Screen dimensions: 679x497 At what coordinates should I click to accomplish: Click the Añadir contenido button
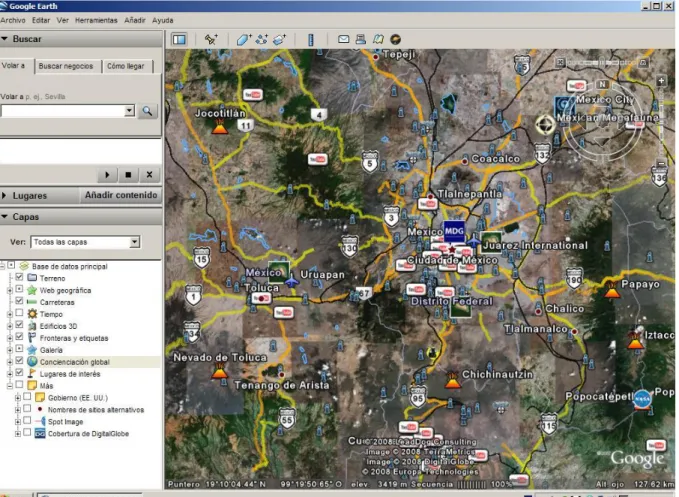(x=121, y=195)
